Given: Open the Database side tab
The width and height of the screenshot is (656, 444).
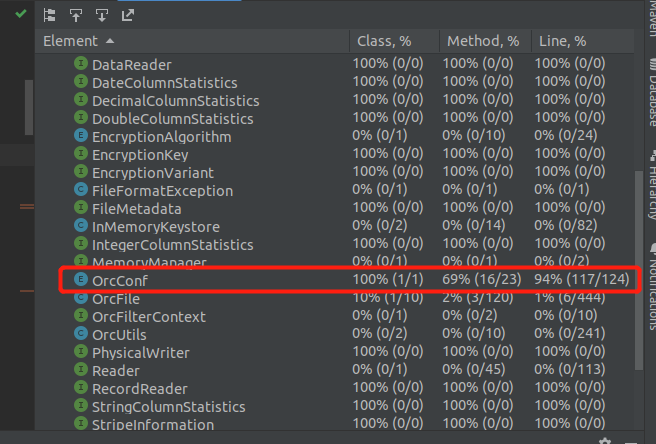Looking at the screenshot, I should point(652,93).
